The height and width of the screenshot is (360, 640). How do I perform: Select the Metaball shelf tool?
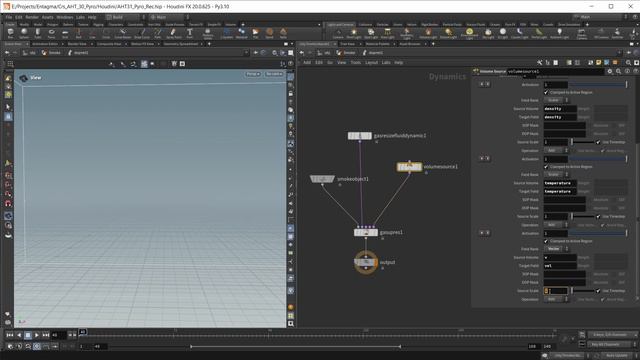(242, 33)
